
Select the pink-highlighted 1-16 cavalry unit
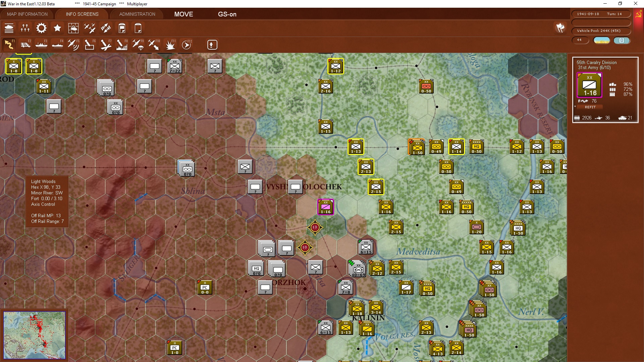coord(325,207)
